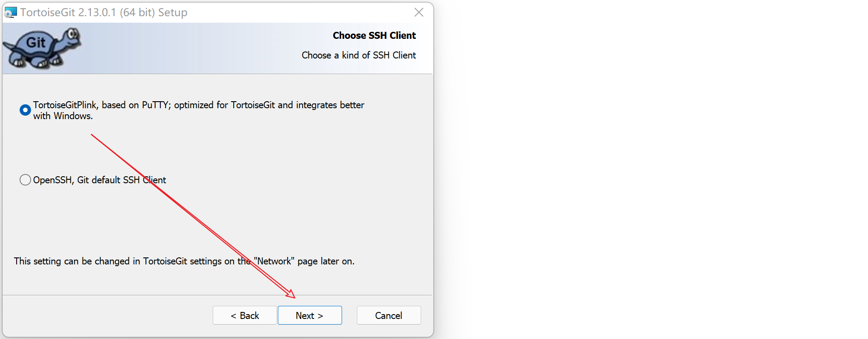Click the "OpenSSH, Git default SSH Client" label
The height and width of the screenshot is (339, 868).
click(x=100, y=180)
